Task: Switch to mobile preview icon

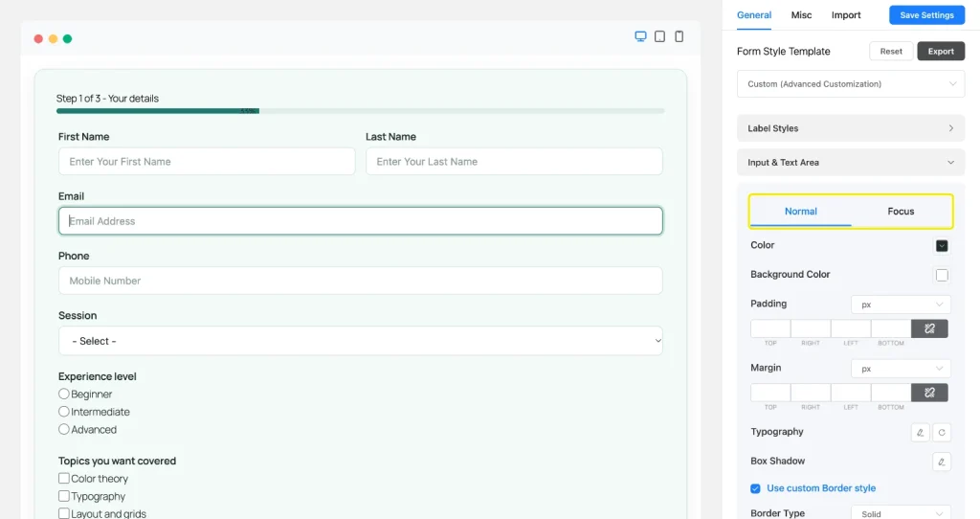Action: point(679,36)
